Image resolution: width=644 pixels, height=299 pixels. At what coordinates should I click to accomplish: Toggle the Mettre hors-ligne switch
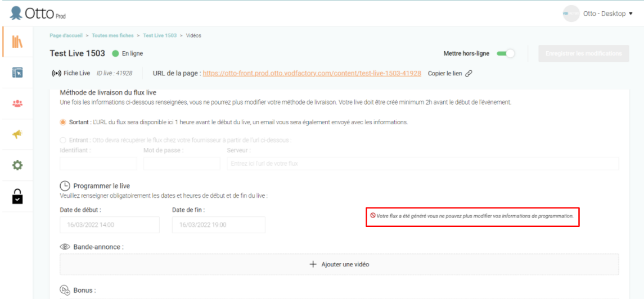(x=506, y=53)
